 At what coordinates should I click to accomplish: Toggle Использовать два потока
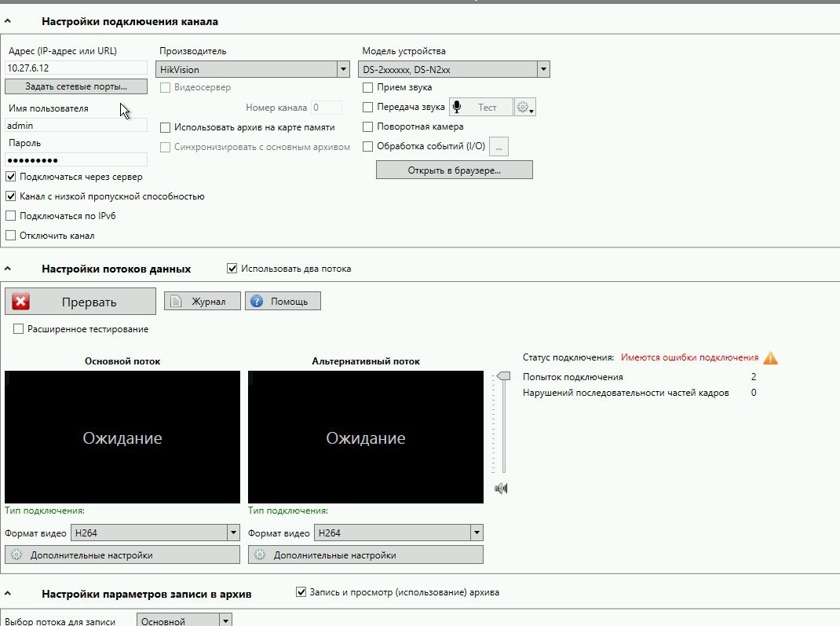click(x=232, y=269)
